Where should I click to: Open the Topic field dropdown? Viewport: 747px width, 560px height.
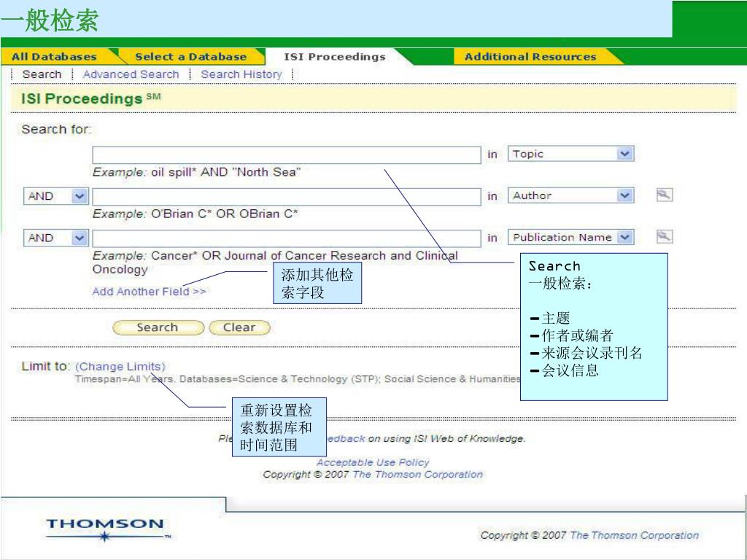coord(570,154)
